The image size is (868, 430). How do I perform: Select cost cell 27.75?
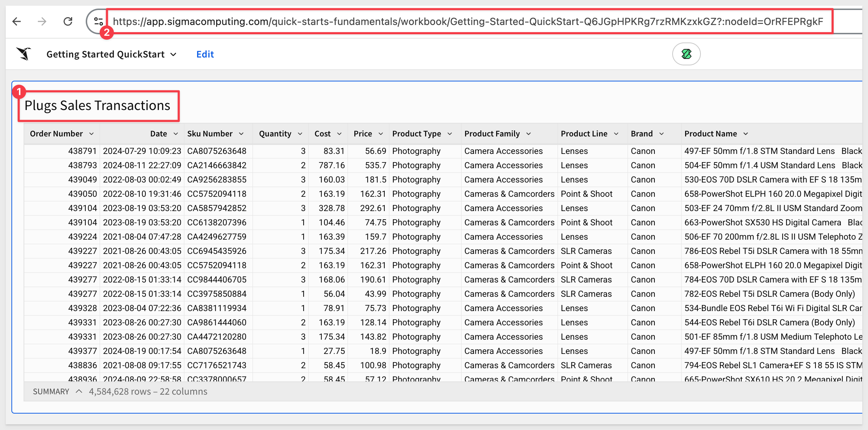coord(334,351)
